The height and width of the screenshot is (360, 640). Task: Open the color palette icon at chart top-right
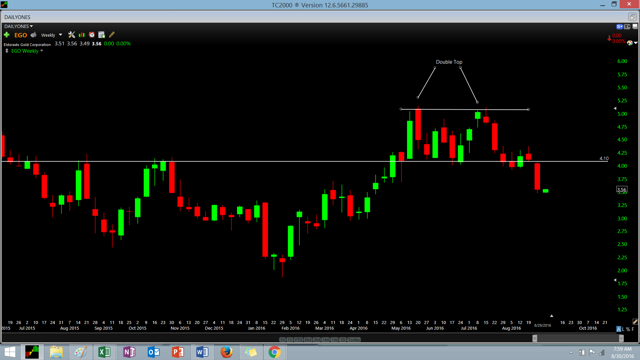click(x=630, y=42)
